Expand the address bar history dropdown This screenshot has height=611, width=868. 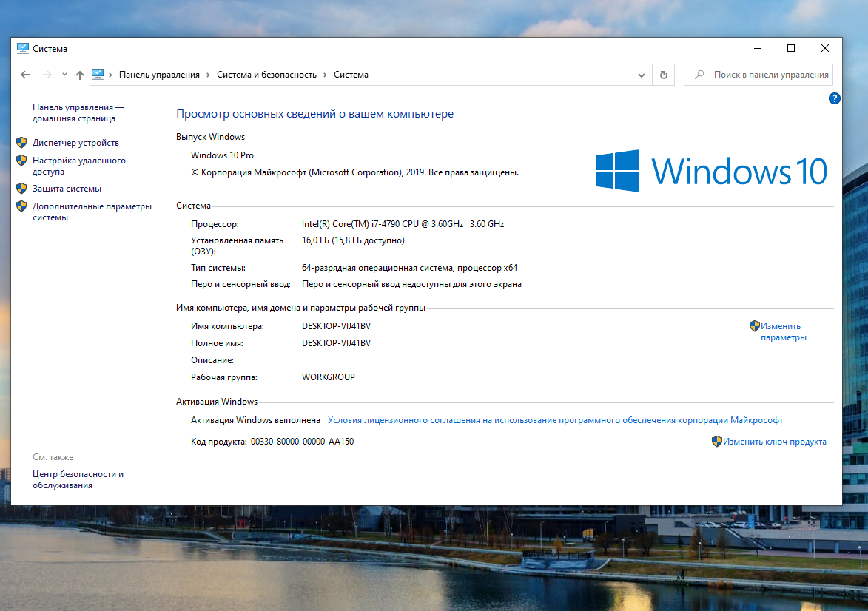[641, 75]
